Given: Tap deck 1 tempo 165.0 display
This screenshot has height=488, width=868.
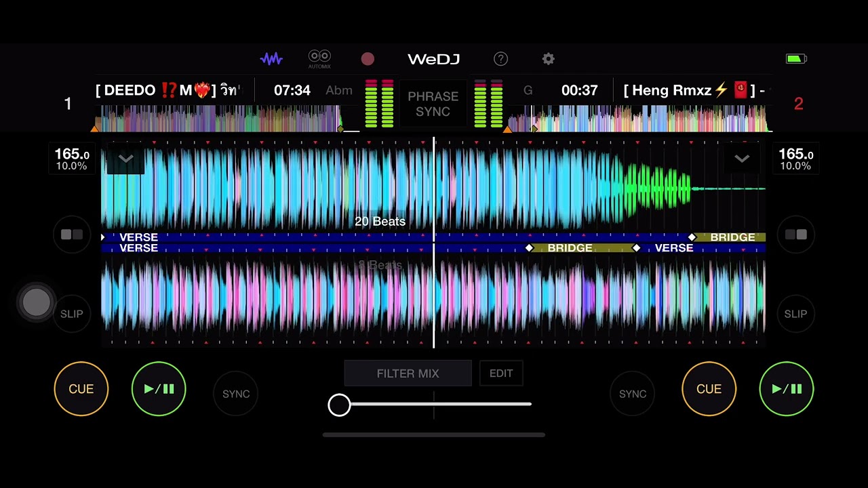Looking at the screenshot, I should tap(72, 159).
